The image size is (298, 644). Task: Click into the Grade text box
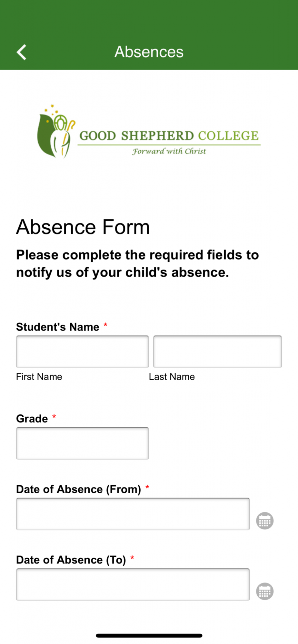point(83,443)
